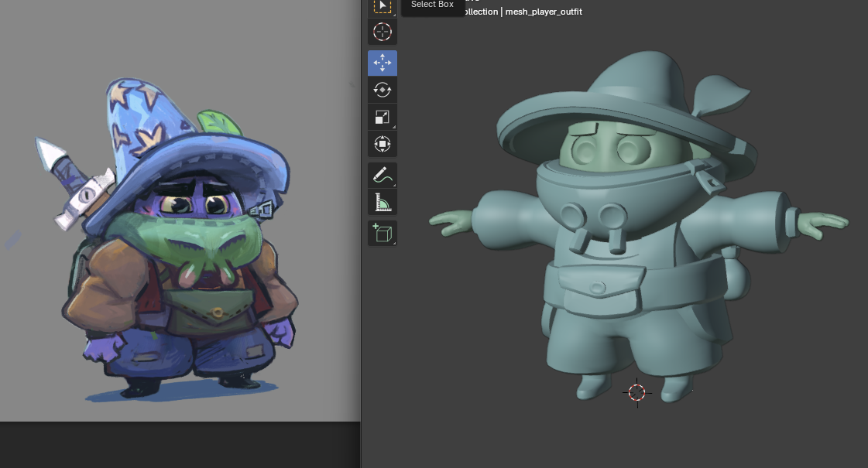The height and width of the screenshot is (468, 868).
Task: Select the Transform tool
Action: point(382,144)
